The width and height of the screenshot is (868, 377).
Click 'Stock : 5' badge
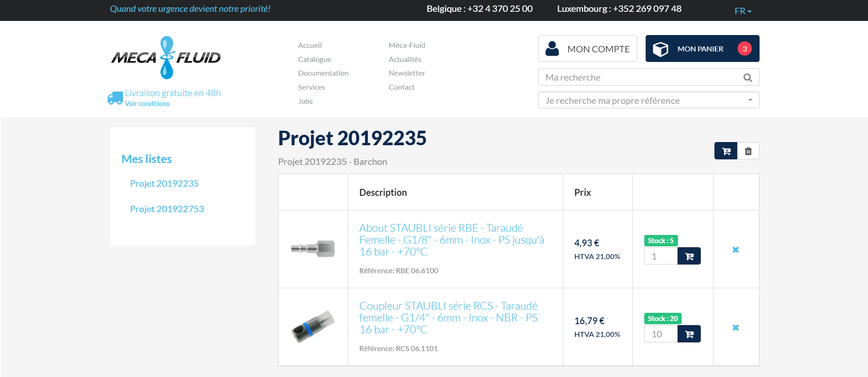pyautogui.click(x=661, y=240)
